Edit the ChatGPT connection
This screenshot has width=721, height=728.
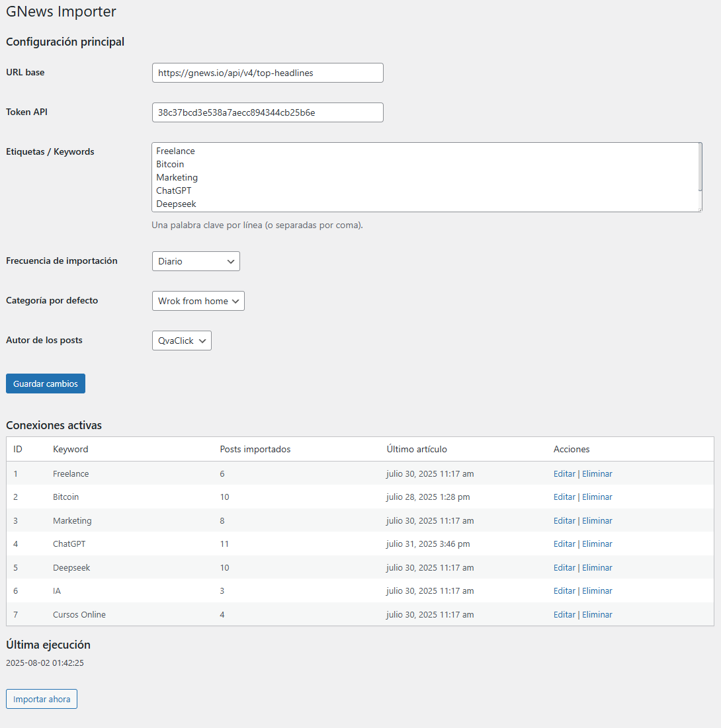(564, 544)
